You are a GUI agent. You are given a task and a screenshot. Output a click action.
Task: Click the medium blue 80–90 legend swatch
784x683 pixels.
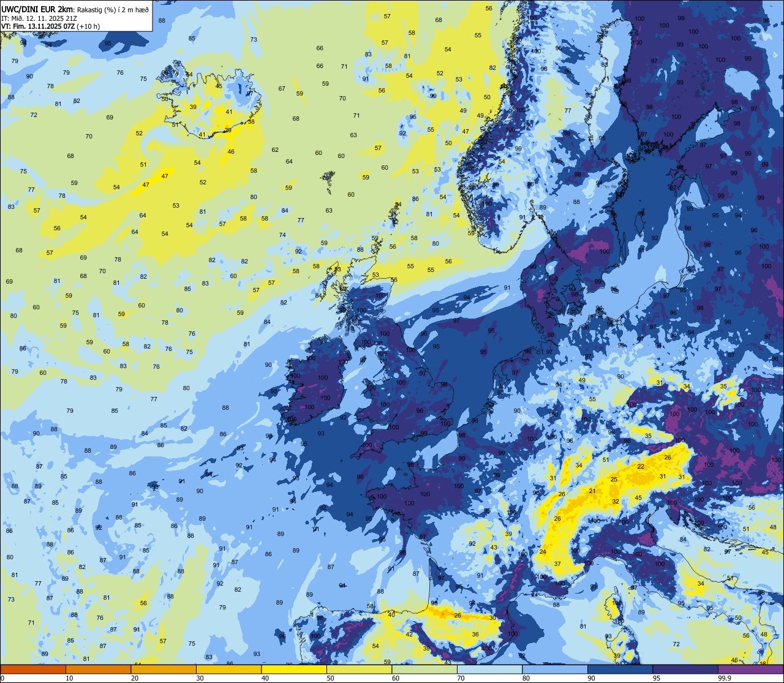point(555,669)
